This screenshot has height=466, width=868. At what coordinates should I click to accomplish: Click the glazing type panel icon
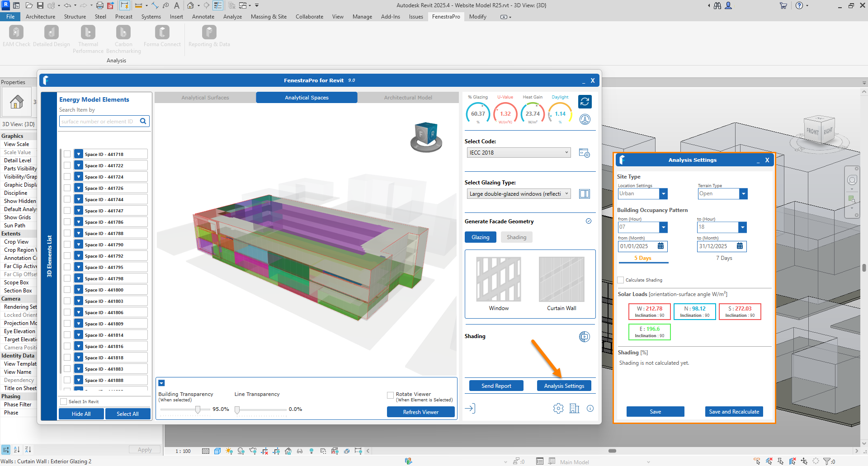point(585,194)
